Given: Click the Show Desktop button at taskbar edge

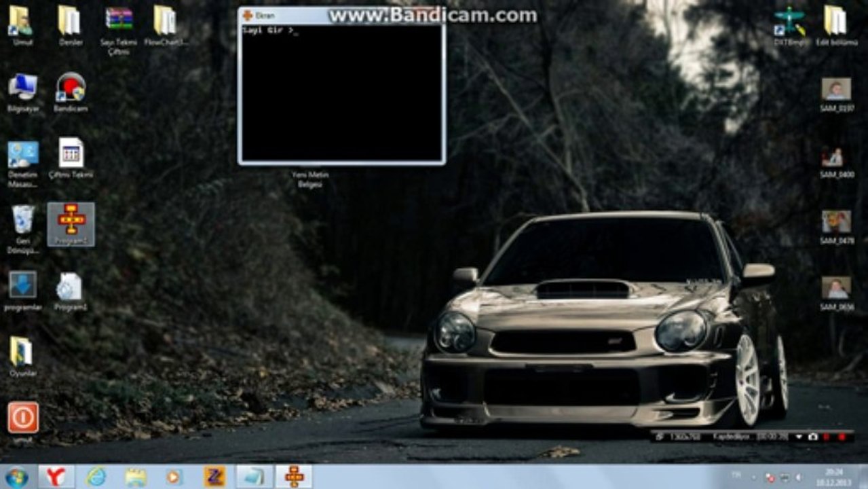Looking at the screenshot, I should (x=863, y=477).
